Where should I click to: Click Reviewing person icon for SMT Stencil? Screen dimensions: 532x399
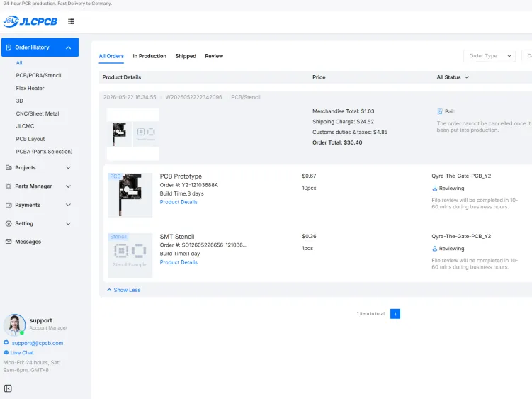(435, 249)
